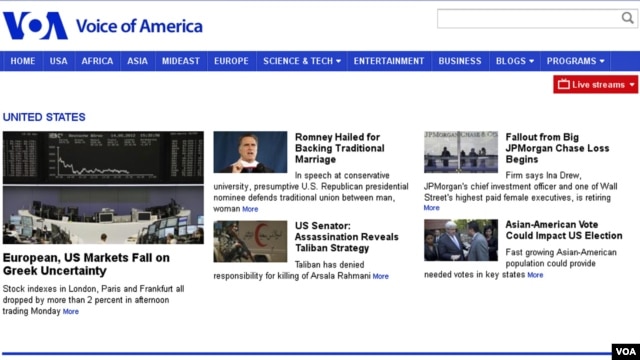Open headline European, US Markets Fall on Greek Uncertainty

click(86, 264)
